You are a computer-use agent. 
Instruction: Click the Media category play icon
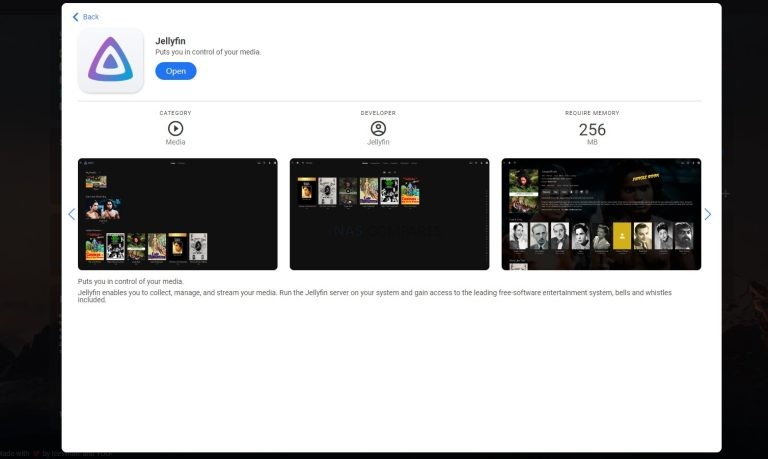point(175,128)
